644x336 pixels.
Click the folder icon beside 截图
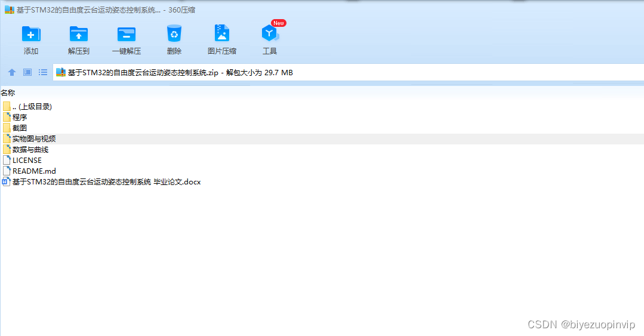coord(6,128)
